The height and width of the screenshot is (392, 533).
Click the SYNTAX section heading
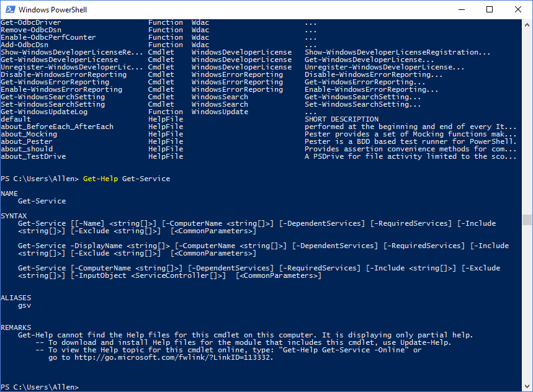12,215
